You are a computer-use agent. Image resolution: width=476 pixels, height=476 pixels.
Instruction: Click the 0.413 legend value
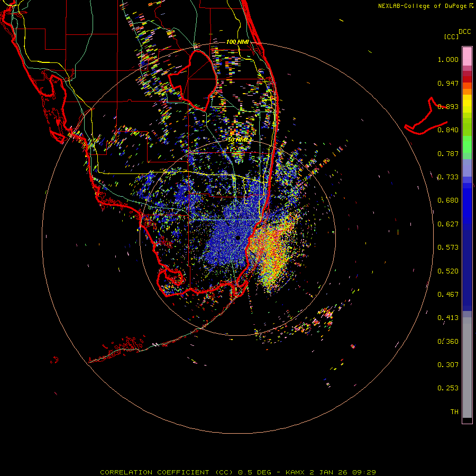(448, 318)
